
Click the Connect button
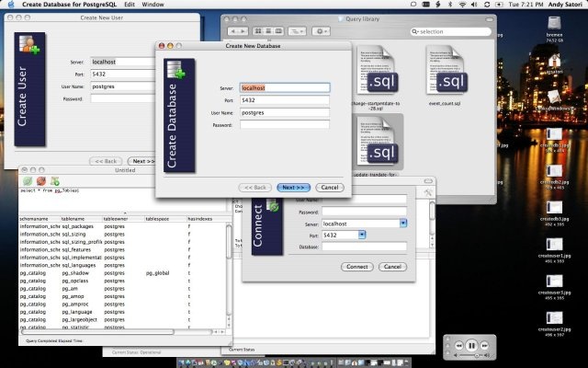[x=356, y=267]
